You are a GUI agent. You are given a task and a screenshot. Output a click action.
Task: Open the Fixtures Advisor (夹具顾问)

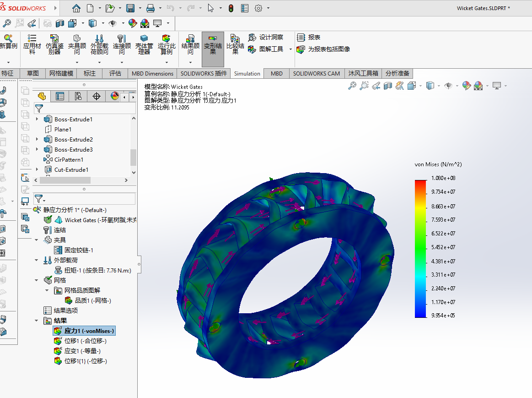[x=77, y=44]
